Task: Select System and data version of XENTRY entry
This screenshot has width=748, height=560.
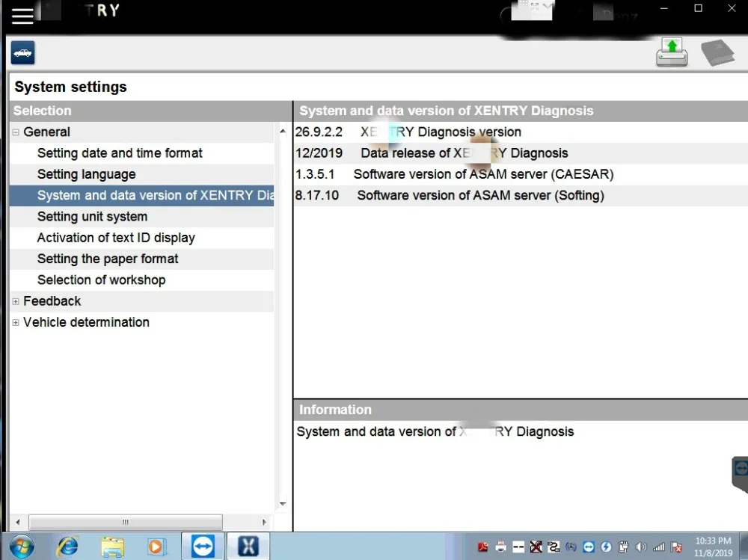Action: [x=141, y=196]
